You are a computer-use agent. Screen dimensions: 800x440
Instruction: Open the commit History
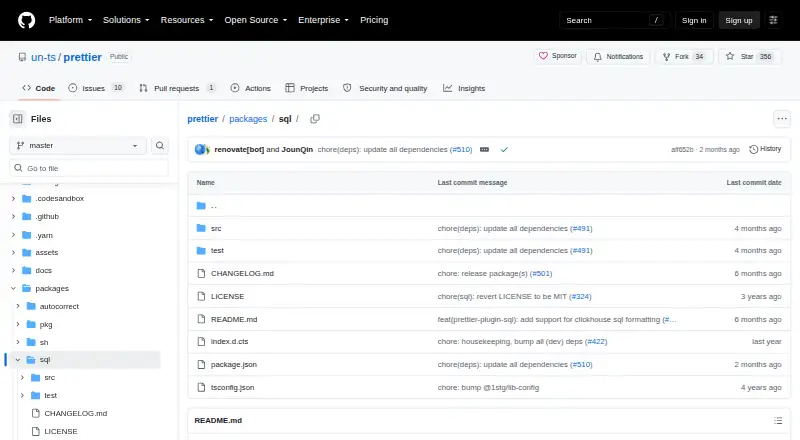click(x=765, y=149)
